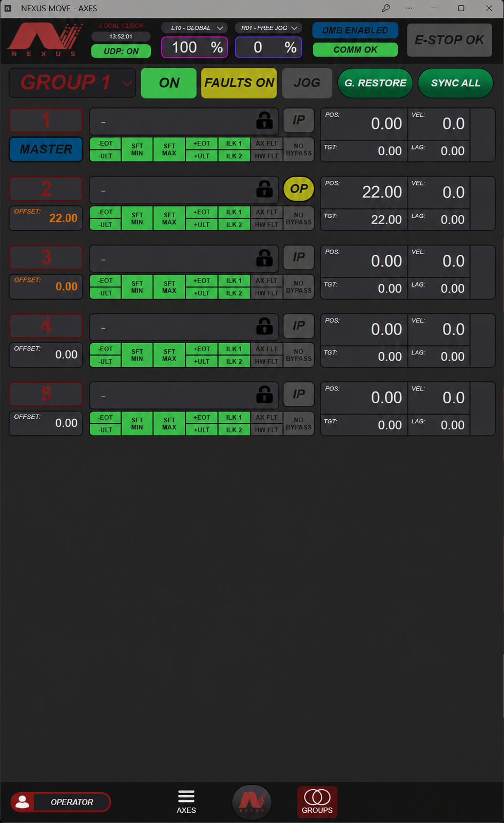Click the OPERATOR login button

61,802
